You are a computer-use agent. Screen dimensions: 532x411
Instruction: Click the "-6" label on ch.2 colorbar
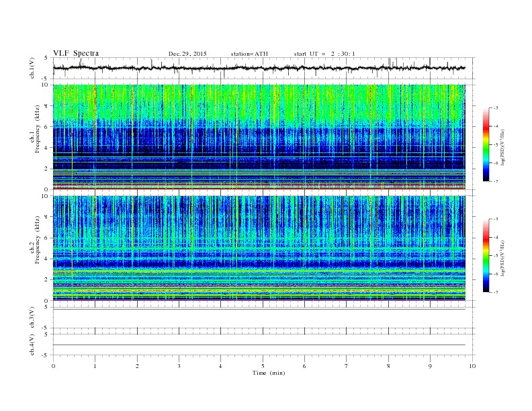496,274
